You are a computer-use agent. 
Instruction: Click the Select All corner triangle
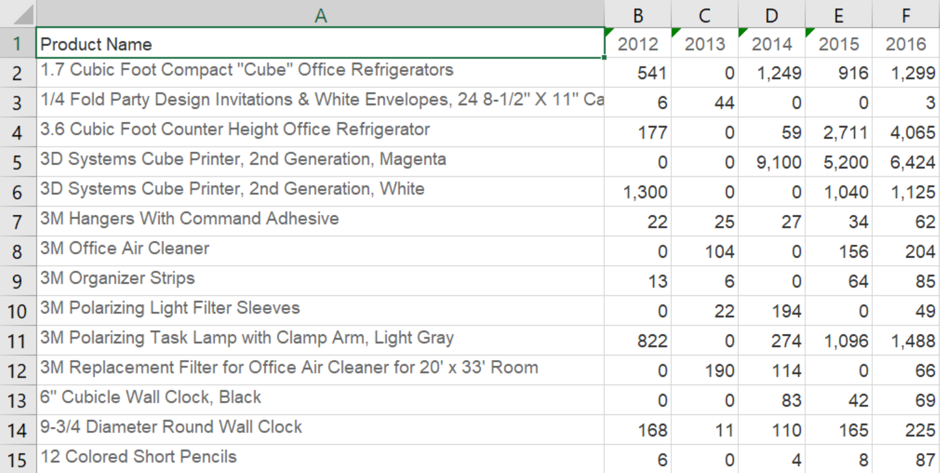point(17,14)
